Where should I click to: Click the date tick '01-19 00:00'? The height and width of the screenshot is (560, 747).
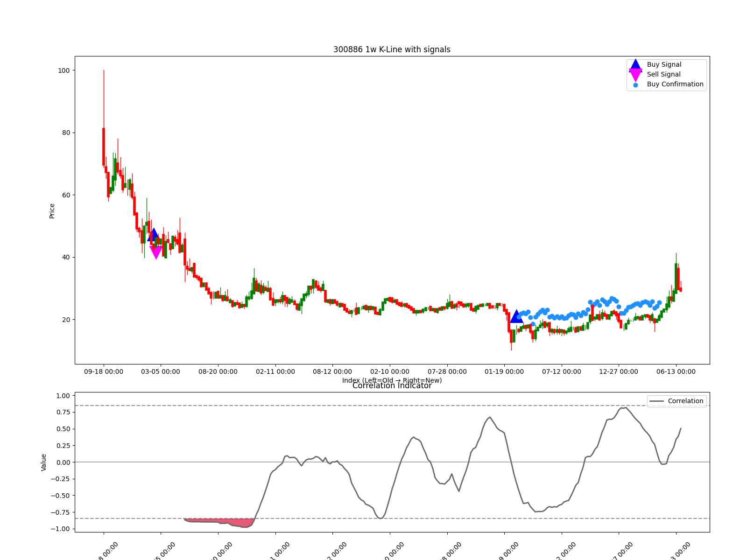pyautogui.click(x=504, y=372)
